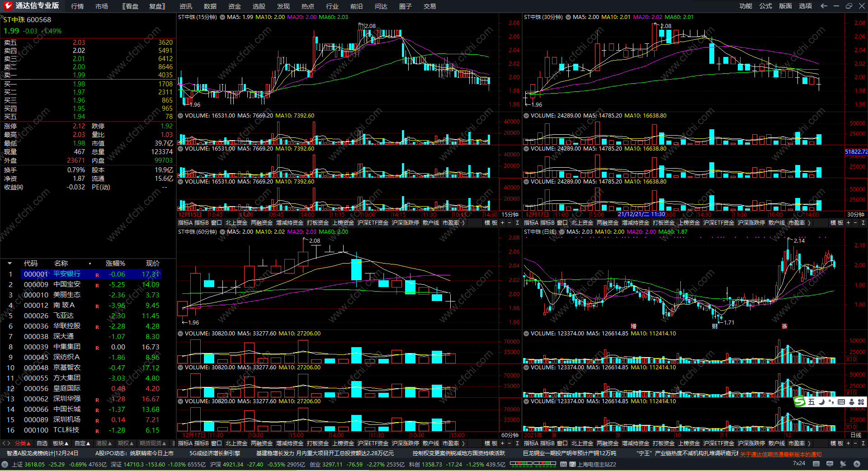Open news: 5G成经济增长新引擎

pyautogui.click(x=215, y=453)
